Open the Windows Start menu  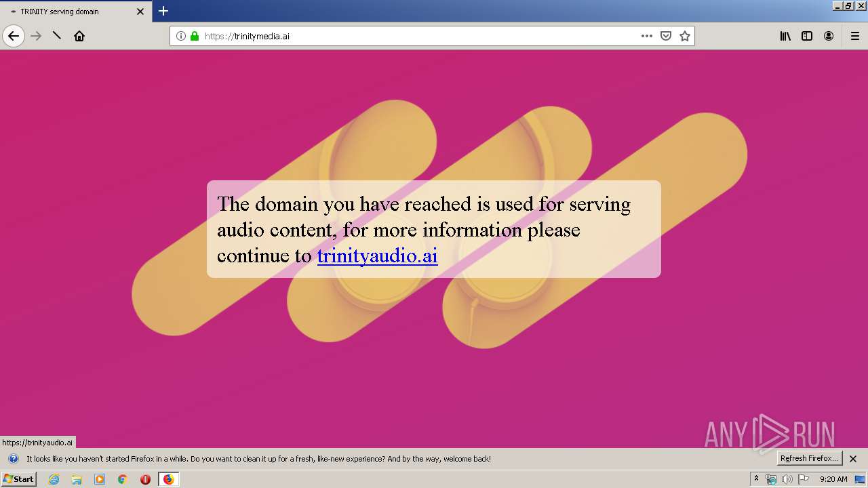tap(18, 479)
